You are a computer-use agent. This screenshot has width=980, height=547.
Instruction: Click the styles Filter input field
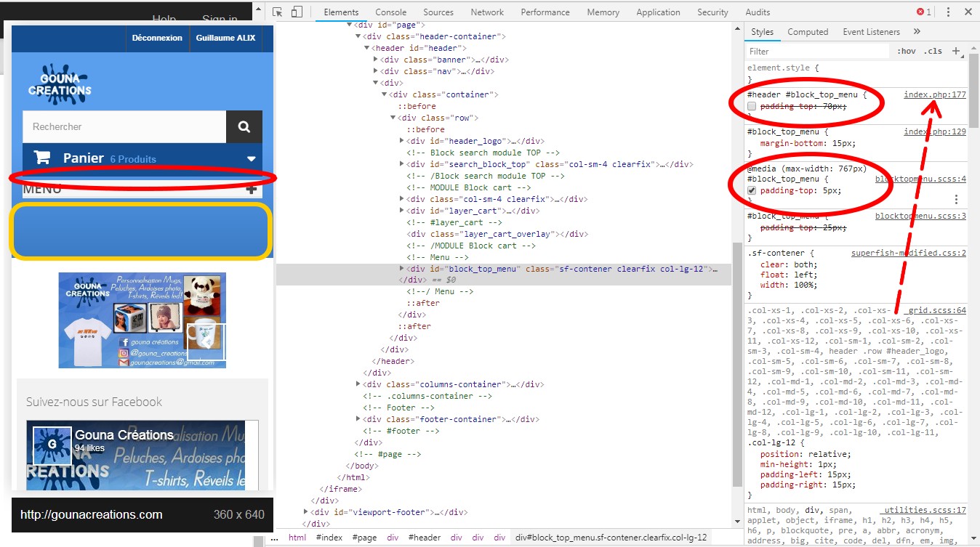(818, 52)
